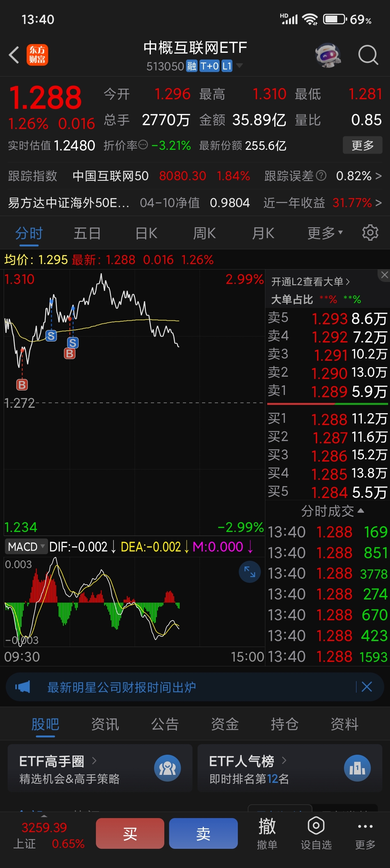Close the L2 large order panel
The width and height of the screenshot is (390, 868).
[384, 275]
